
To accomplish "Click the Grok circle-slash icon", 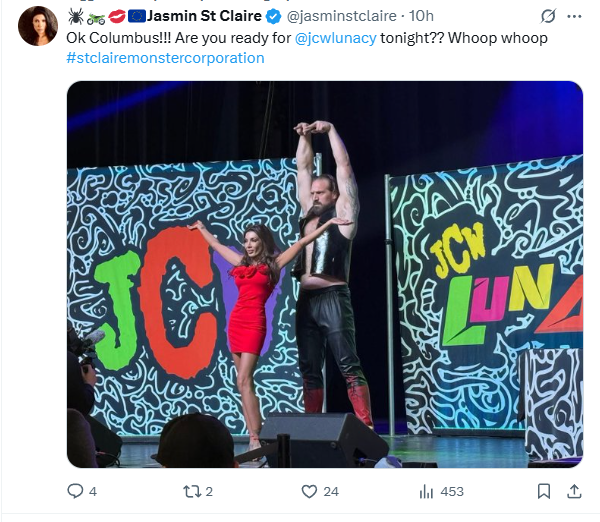I will pyautogui.click(x=546, y=17).
